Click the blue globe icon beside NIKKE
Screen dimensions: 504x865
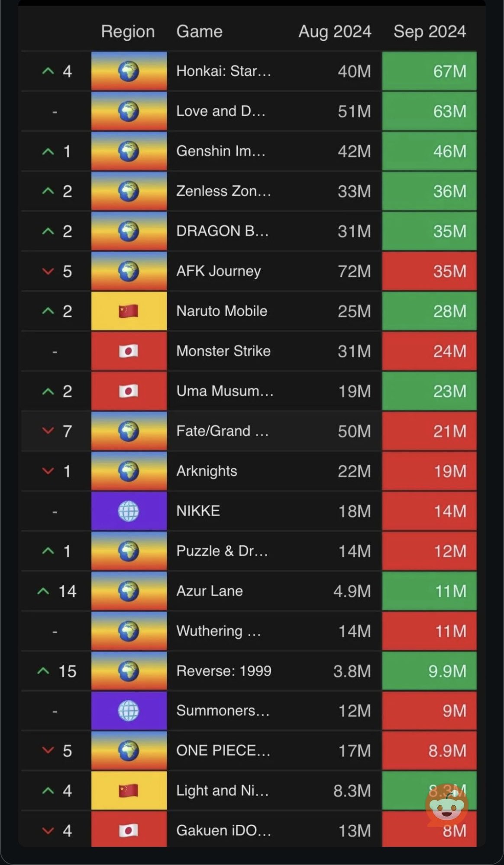coord(129,511)
